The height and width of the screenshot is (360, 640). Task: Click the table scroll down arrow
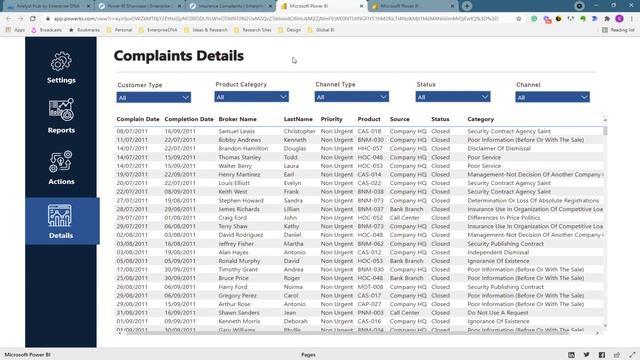click(605, 326)
